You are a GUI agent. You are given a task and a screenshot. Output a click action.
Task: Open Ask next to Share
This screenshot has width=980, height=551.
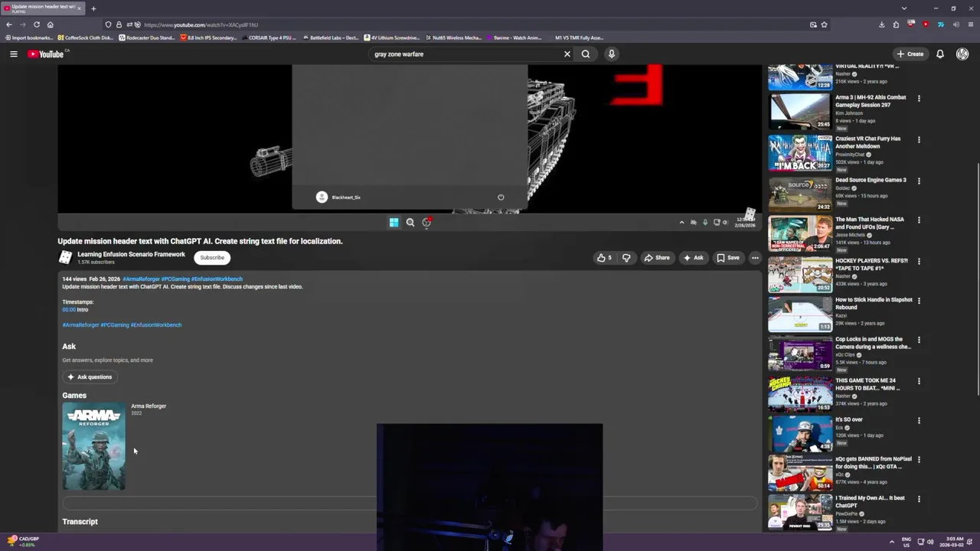pos(693,258)
